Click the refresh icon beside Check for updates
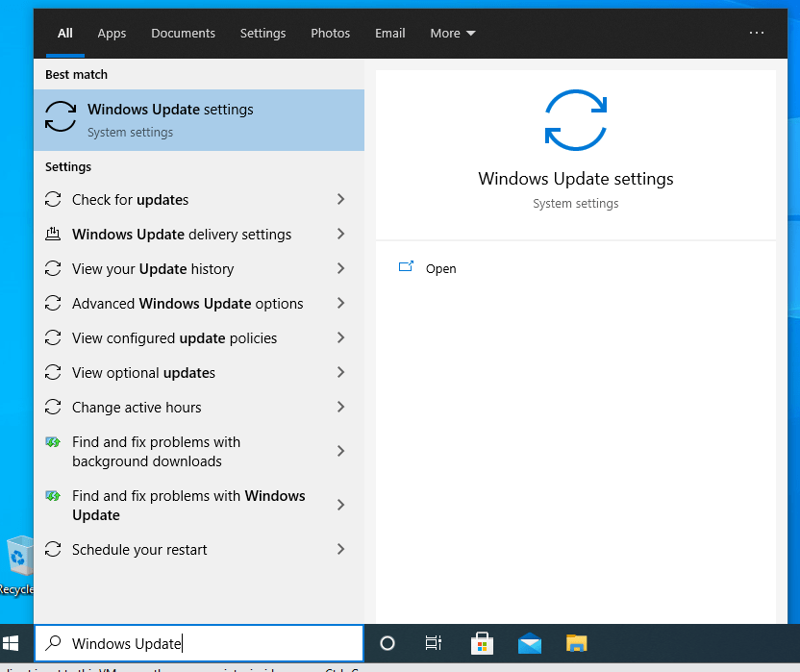The width and height of the screenshot is (800, 672). [x=53, y=199]
